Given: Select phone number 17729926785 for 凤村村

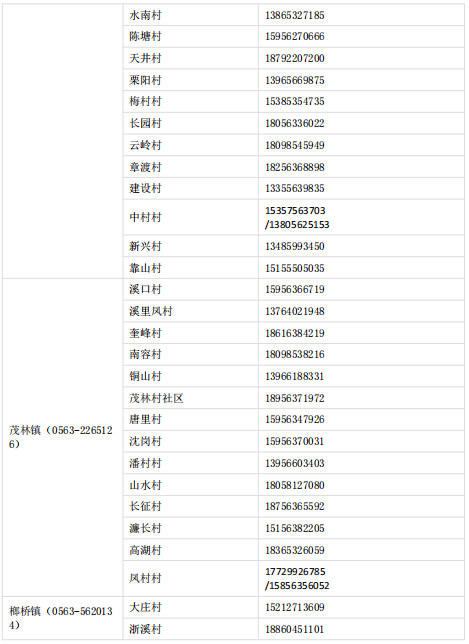Looking at the screenshot, I should tap(295, 572).
